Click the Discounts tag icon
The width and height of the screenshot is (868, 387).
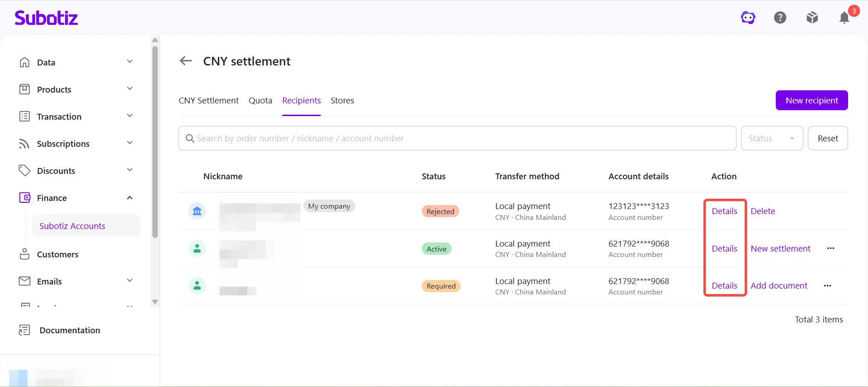[24, 171]
